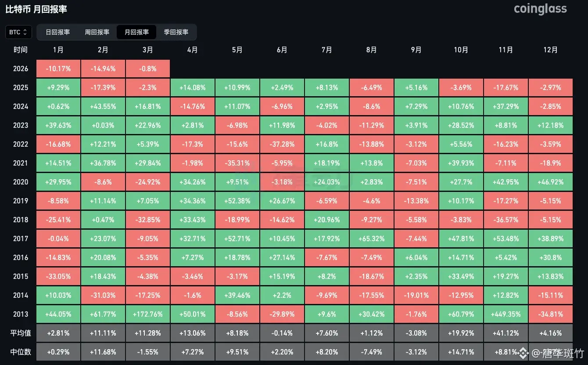Screen dimensions: 588x365
Task: Click the -31.03% cell in 2014
Action: pyautogui.click(x=103, y=295)
